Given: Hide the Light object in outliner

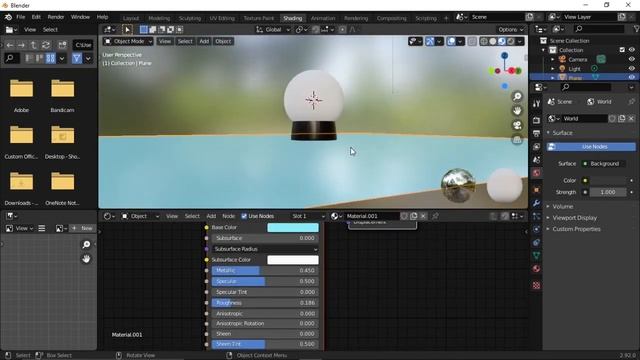Looking at the screenshot, I should 631,69.
